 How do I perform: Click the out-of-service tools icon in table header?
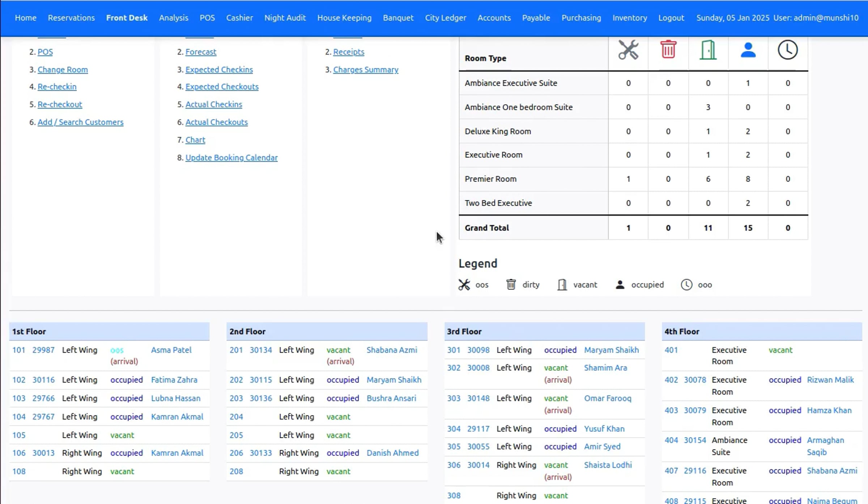point(628,50)
